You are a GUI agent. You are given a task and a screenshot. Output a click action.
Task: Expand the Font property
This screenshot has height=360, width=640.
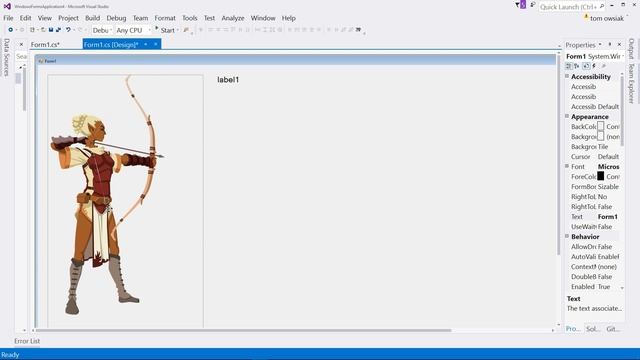567,166
